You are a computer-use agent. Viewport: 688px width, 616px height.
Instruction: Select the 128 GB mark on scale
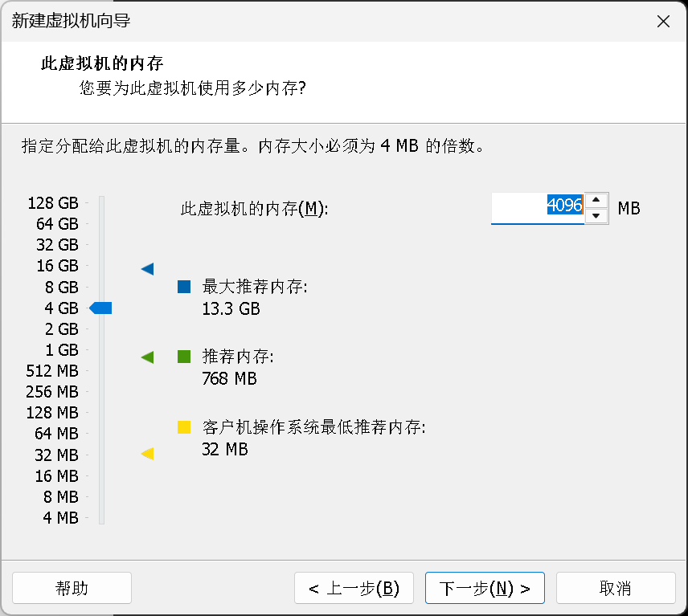click(53, 202)
